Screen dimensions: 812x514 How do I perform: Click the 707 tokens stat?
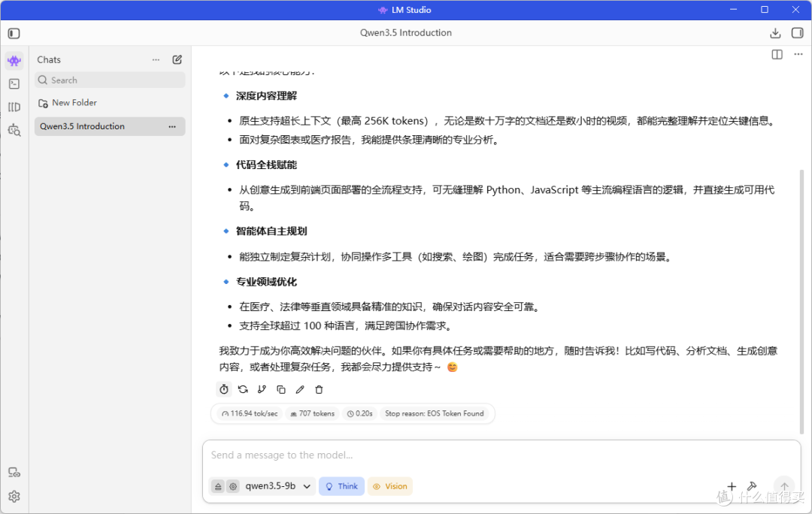click(x=312, y=413)
